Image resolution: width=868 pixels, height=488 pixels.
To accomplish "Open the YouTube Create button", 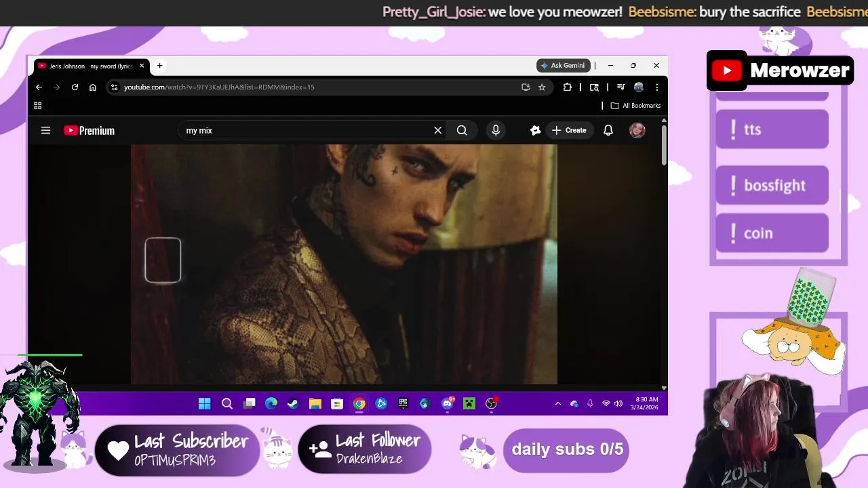I will pos(569,130).
